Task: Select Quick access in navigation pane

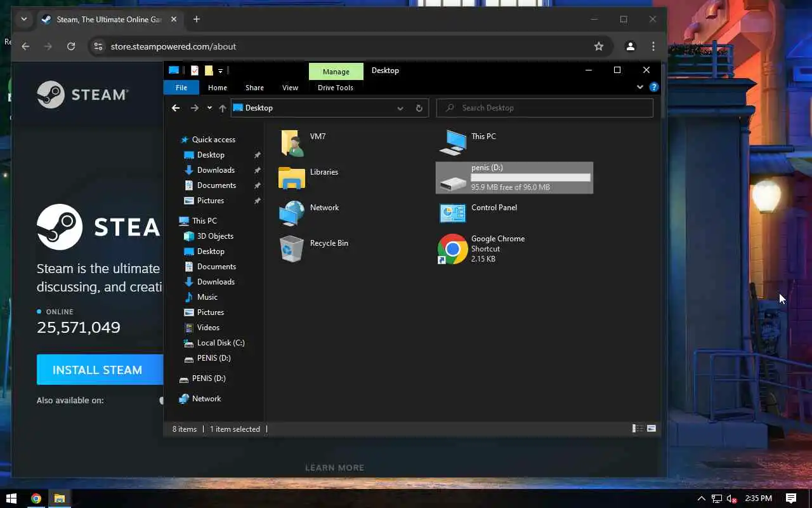Action: pyautogui.click(x=214, y=140)
